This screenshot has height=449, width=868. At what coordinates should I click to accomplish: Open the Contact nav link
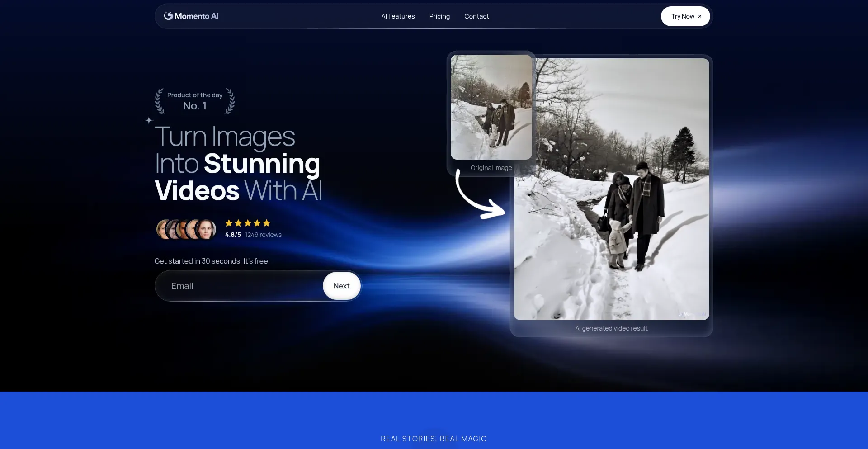476,16
